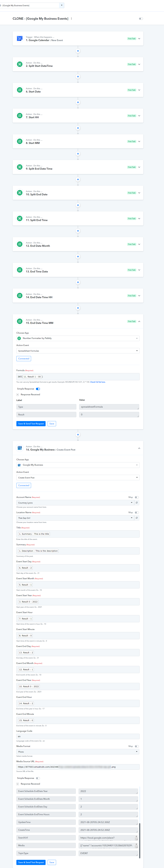Image resolution: width=164 pixels, height=868 pixels.
Task: Click Connected button in step 15
Action: tap(24, 358)
